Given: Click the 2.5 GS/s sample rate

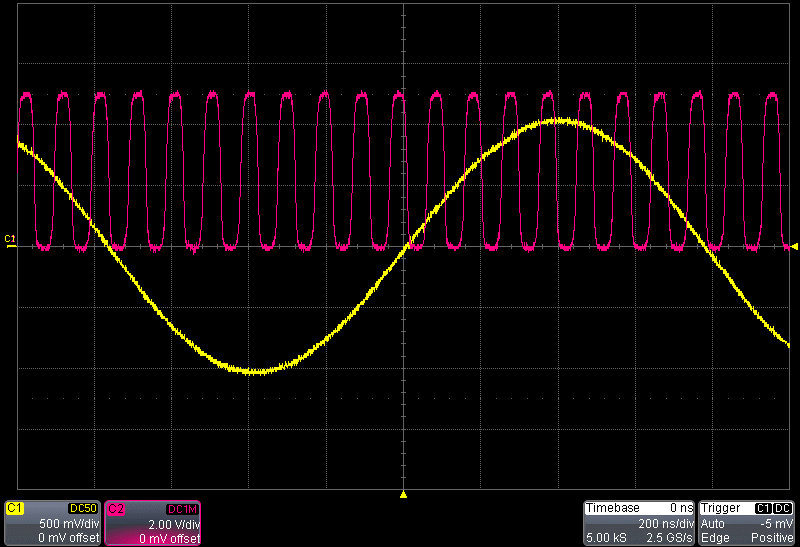Looking at the screenshot, I should coord(669,538).
